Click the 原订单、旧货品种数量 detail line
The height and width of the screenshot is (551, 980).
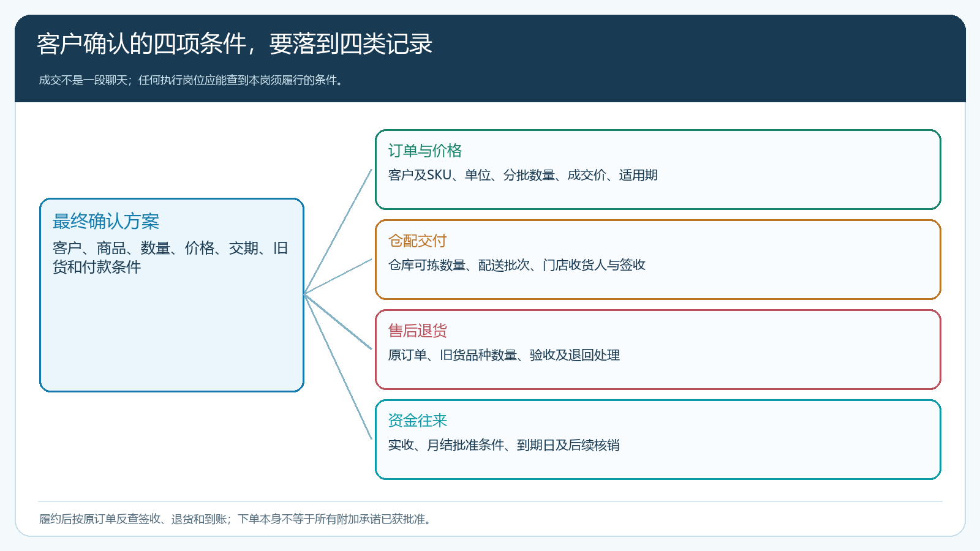click(504, 355)
